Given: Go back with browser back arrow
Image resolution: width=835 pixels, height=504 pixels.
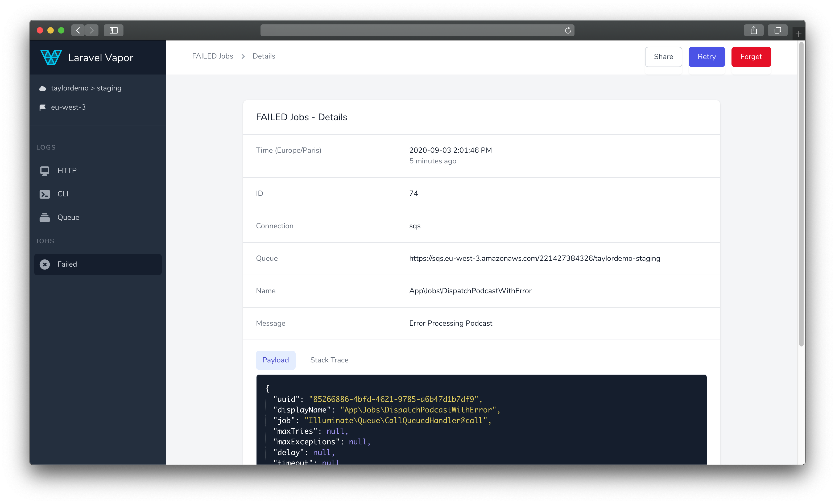Looking at the screenshot, I should (x=78, y=31).
